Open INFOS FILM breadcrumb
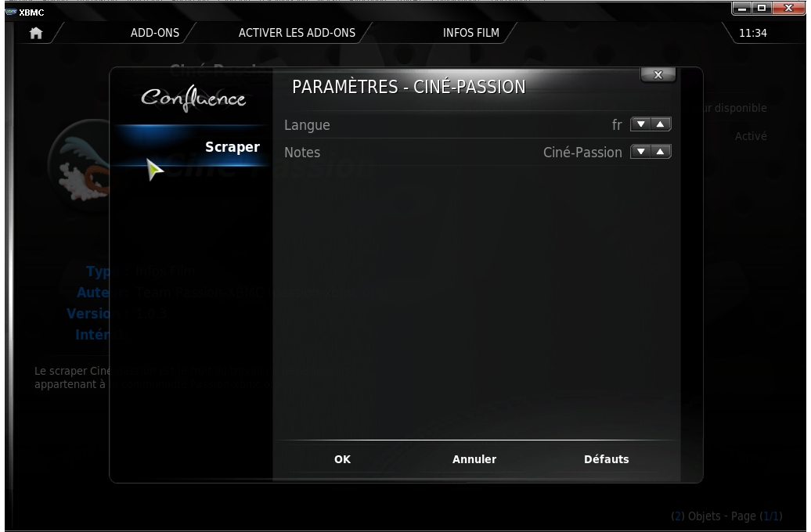The image size is (811, 532). point(471,33)
